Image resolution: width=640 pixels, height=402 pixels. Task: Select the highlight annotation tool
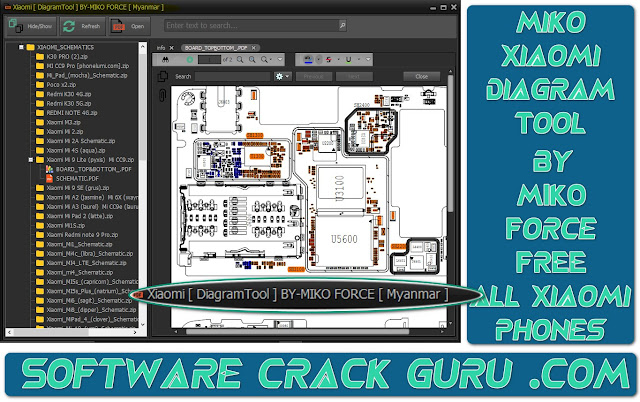pyautogui.click(x=309, y=60)
